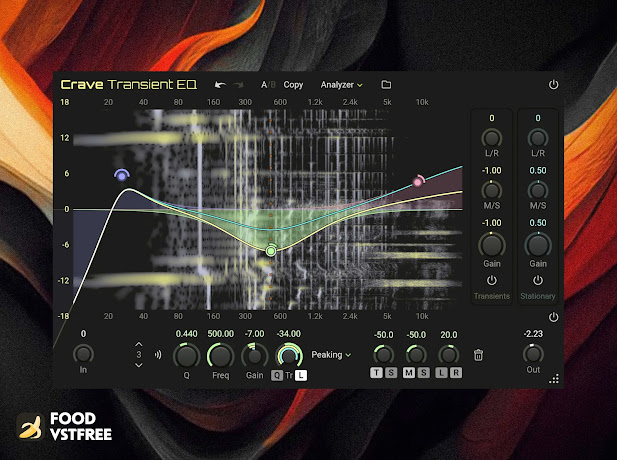
Task: Click the Stationary Gain value 0.50
Action: tap(538, 223)
